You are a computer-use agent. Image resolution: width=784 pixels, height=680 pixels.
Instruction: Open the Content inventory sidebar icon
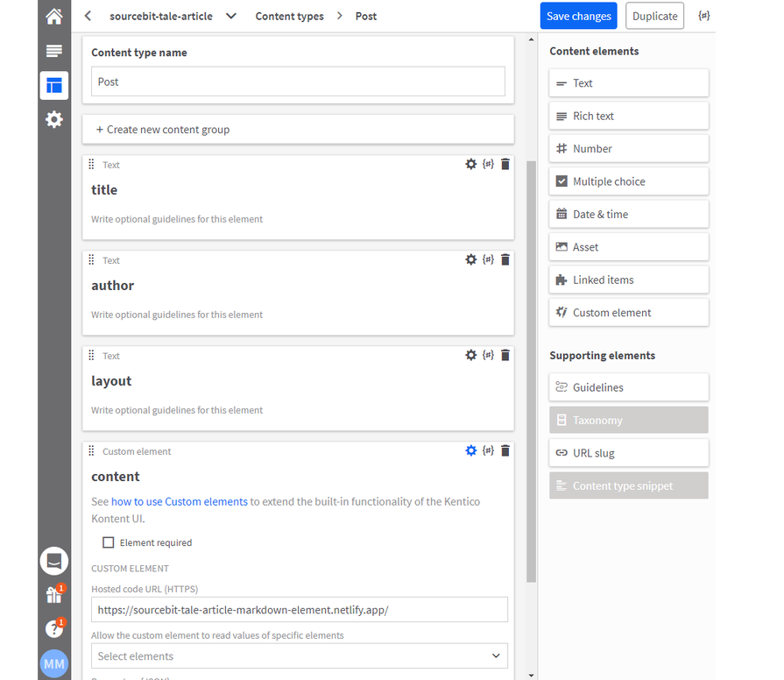[x=54, y=51]
